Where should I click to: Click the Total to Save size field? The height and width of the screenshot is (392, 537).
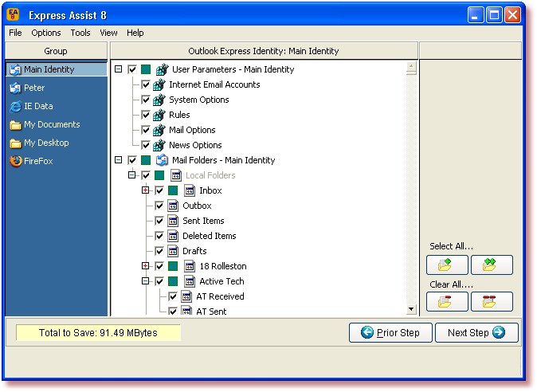coord(98,333)
